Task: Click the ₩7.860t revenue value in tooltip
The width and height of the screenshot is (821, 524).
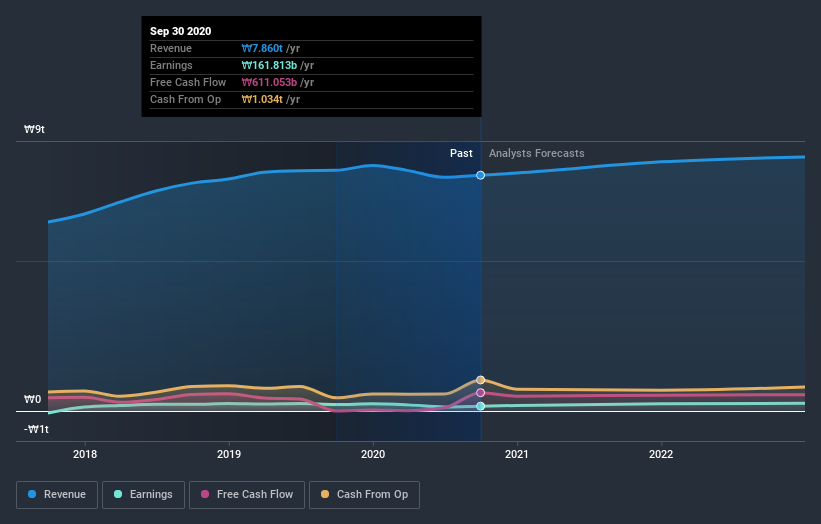Action: pos(262,48)
